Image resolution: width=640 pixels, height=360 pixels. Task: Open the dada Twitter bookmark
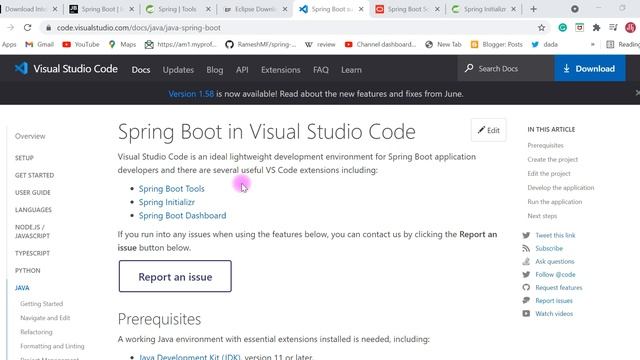(544, 44)
